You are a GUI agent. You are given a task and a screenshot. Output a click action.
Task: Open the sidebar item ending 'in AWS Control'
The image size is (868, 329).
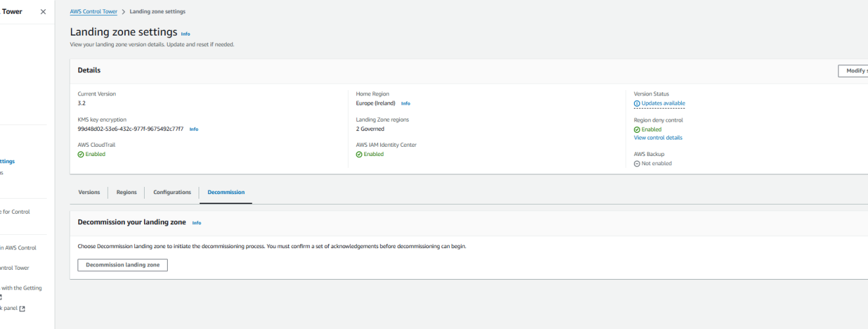(x=18, y=248)
